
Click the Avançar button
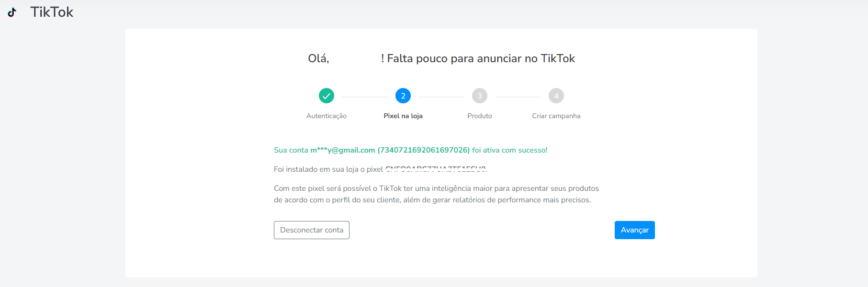coord(635,230)
